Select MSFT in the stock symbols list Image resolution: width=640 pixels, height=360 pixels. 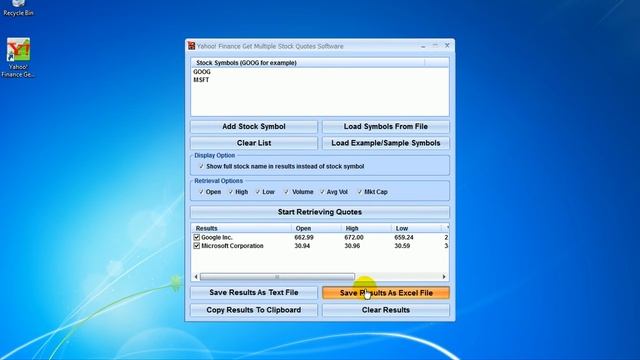pyautogui.click(x=201, y=80)
